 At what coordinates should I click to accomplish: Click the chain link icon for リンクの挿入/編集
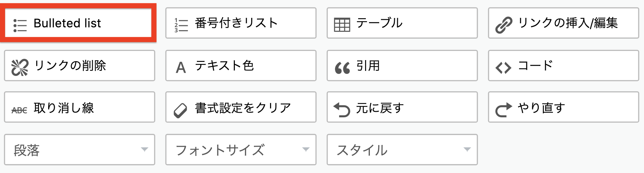click(504, 25)
